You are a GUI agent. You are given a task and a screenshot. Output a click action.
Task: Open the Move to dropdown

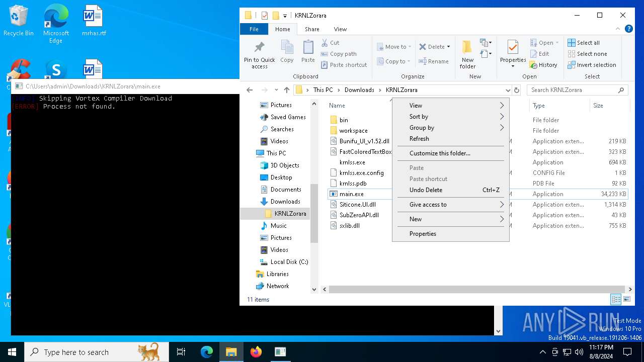tap(394, 47)
